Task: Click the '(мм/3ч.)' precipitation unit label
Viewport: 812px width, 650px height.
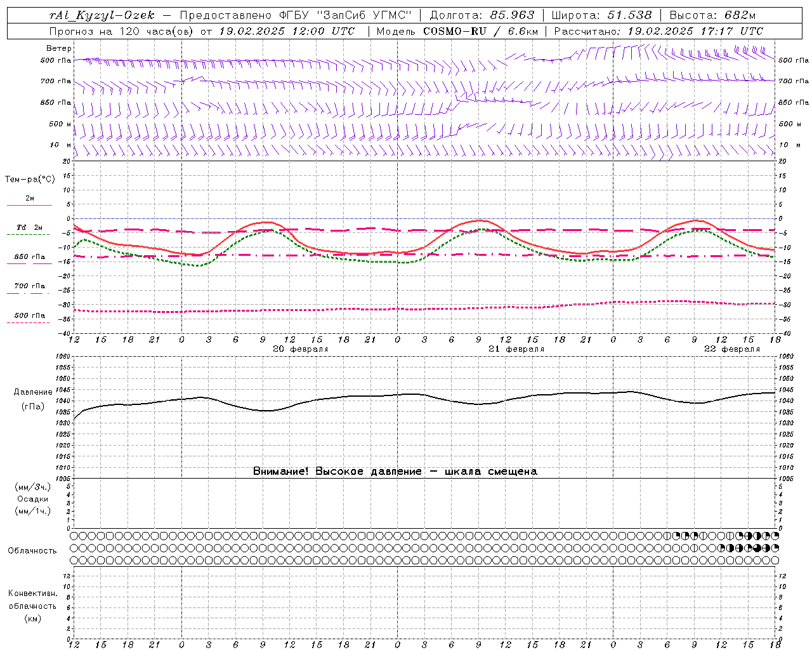Action: (33, 487)
